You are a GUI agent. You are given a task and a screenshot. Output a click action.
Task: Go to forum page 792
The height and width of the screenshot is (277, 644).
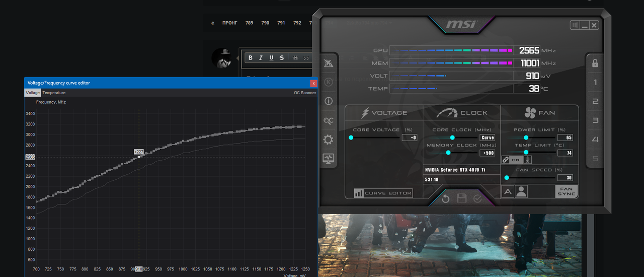tap(297, 23)
